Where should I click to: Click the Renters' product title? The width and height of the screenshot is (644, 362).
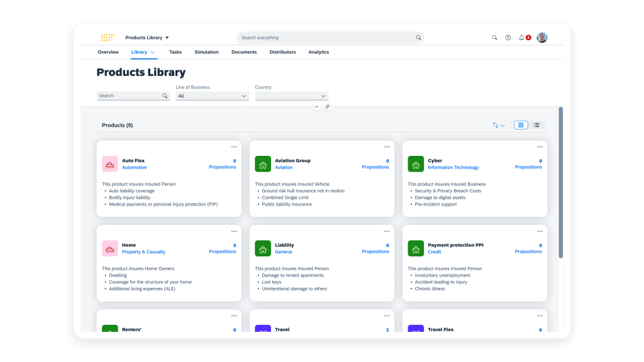[132, 329]
